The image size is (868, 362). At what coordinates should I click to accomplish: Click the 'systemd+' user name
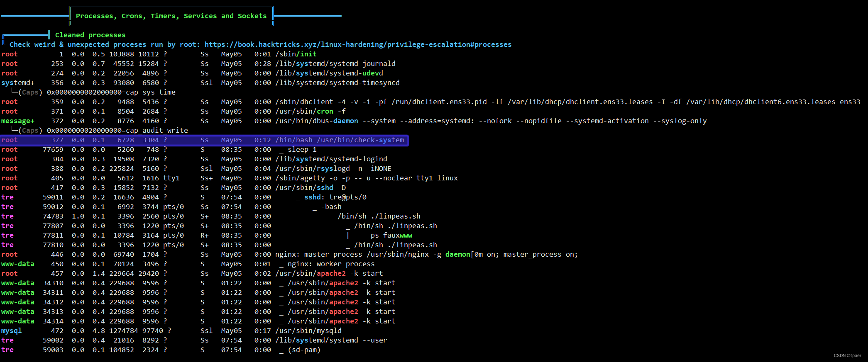point(17,83)
